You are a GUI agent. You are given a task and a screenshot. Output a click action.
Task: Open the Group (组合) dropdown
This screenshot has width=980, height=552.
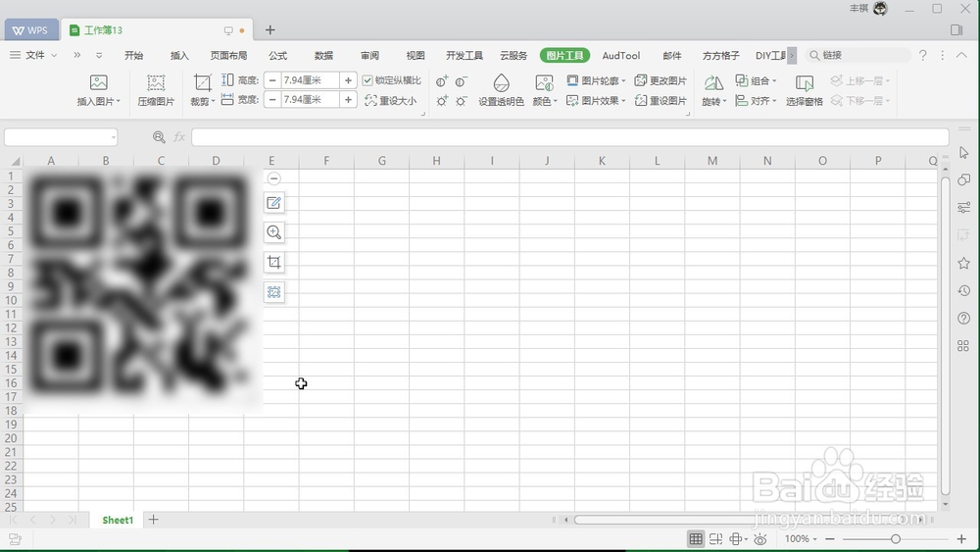click(756, 80)
